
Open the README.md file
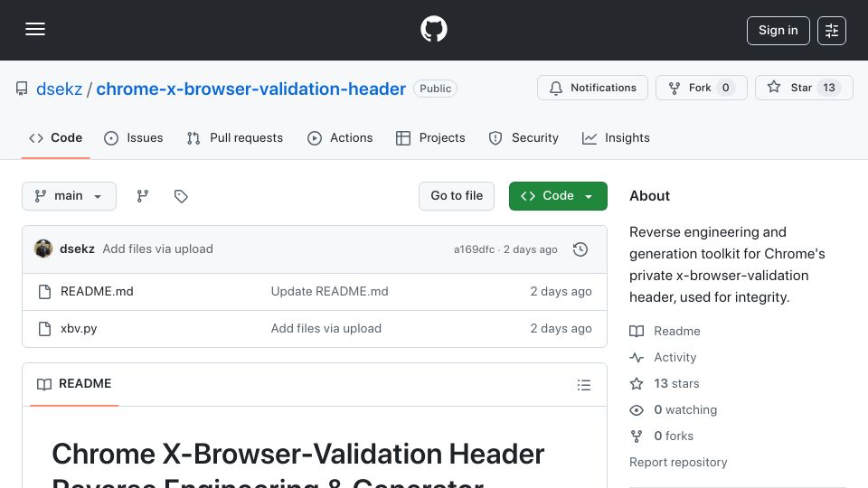(x=97, y=292)
